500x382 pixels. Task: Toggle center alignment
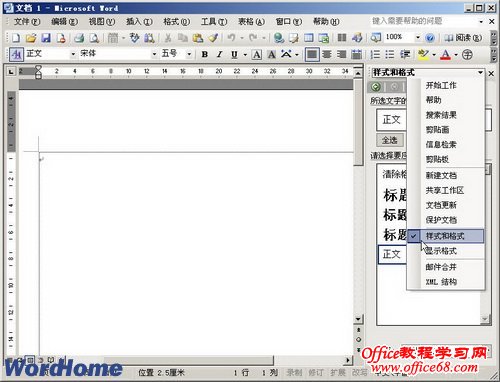327,54
